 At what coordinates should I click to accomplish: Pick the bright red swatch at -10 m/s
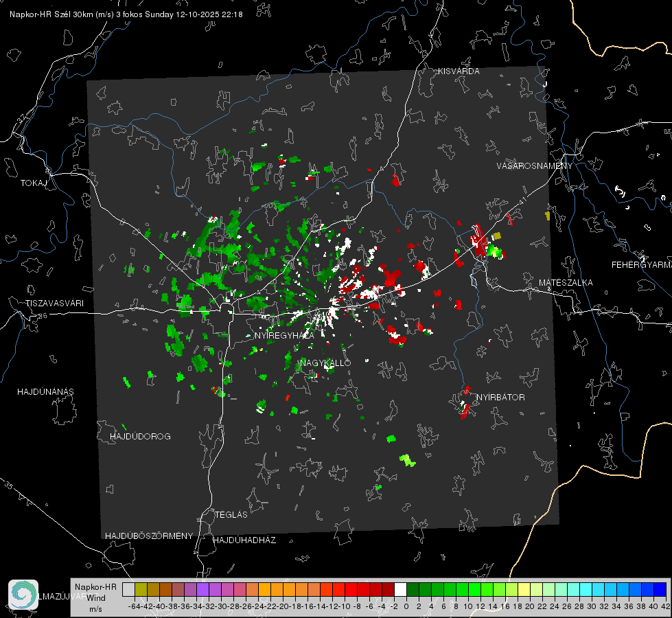click(x=351, y=589)
